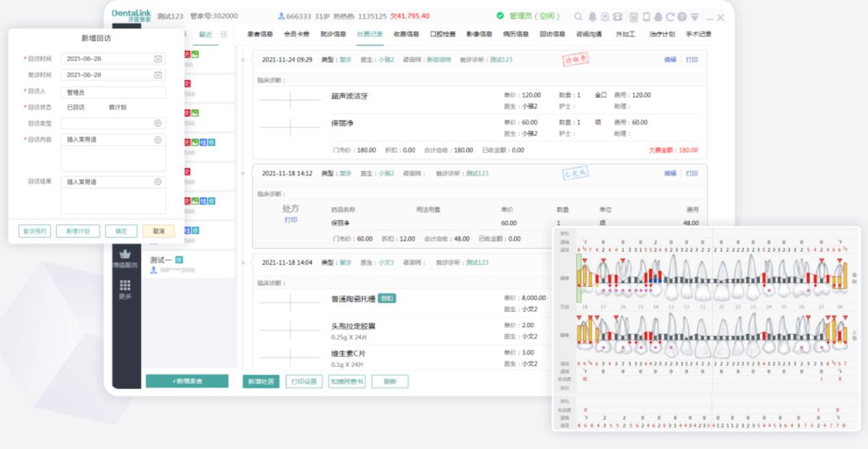Viewport: 868px width, 449px height.
Task: Click list layout icon beside 最近 tab
Action: point(224,34)
